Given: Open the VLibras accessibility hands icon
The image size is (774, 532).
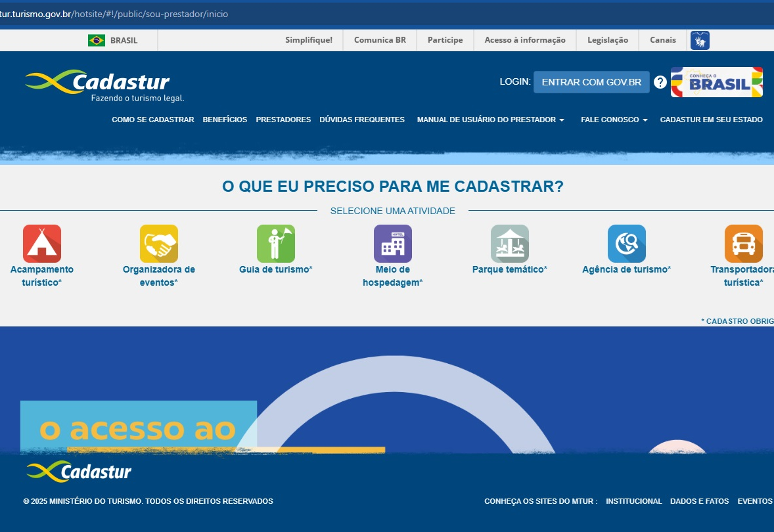Looking at the screenshot, I should (x=700, y=41).
